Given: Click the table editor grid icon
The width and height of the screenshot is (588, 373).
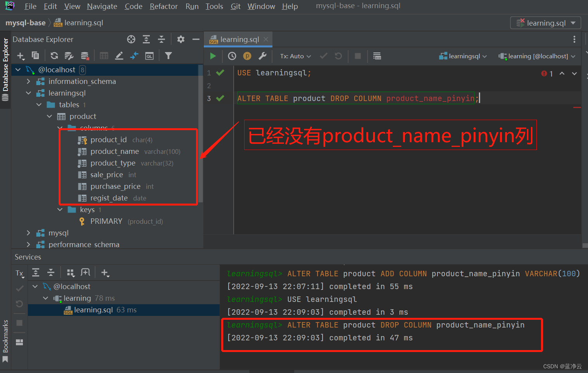Looking at the screenshot, I should 104,56.
